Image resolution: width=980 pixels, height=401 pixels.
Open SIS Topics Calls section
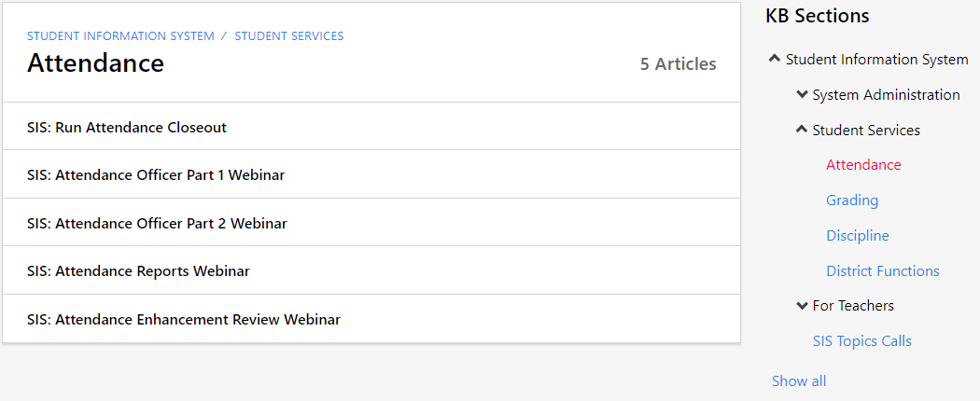point(861,341)
